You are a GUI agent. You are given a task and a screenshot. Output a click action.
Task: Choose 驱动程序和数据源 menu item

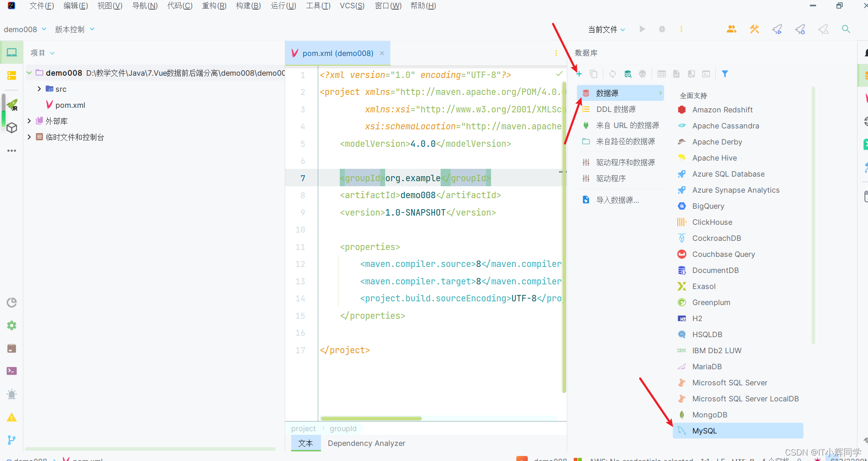click(x=620, y=162)
